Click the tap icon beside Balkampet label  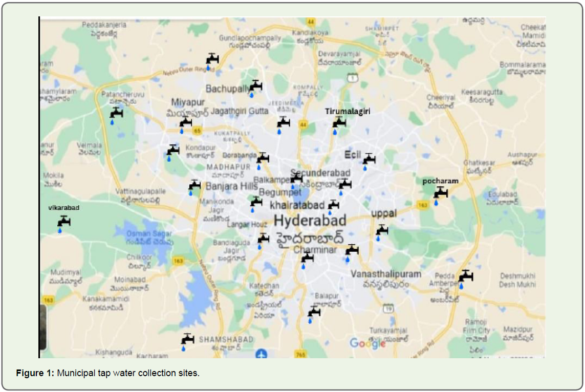296,180
